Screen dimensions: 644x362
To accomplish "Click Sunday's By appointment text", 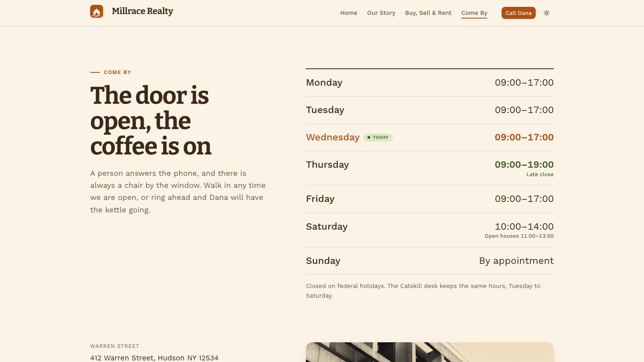I will click(516, 261).
